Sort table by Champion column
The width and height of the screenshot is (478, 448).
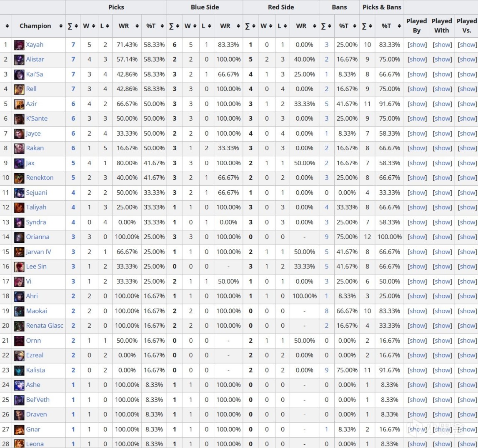pyautogui.click(x=39, y=26)
